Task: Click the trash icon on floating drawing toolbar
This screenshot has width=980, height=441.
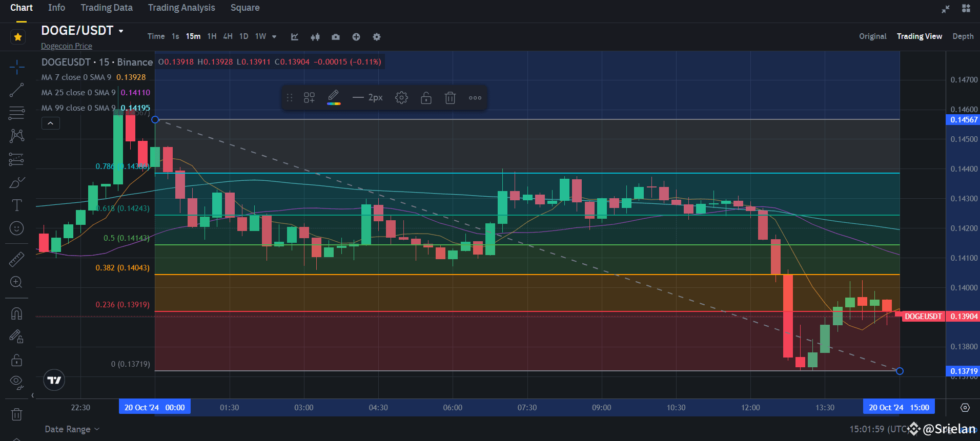Action: click(x=450, y=98)
